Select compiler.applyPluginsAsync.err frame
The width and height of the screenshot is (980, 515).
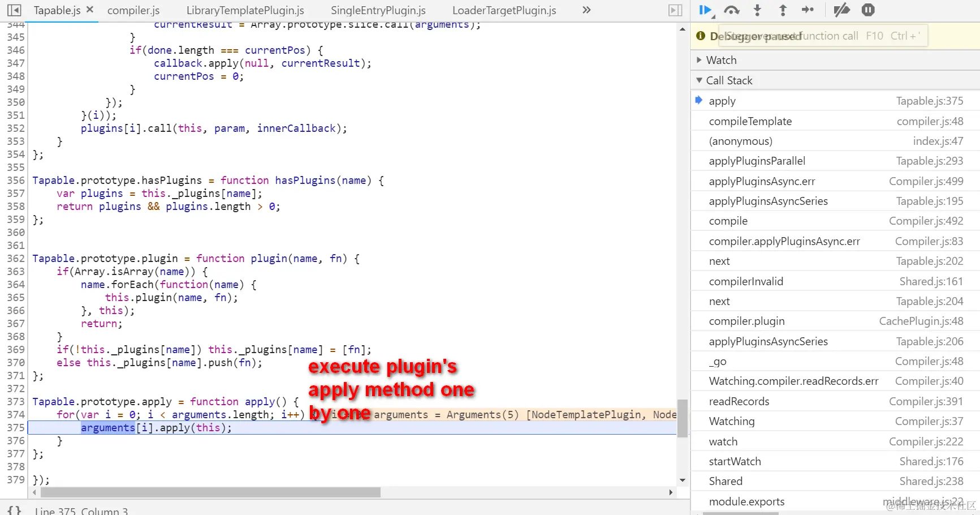point(835,241)
